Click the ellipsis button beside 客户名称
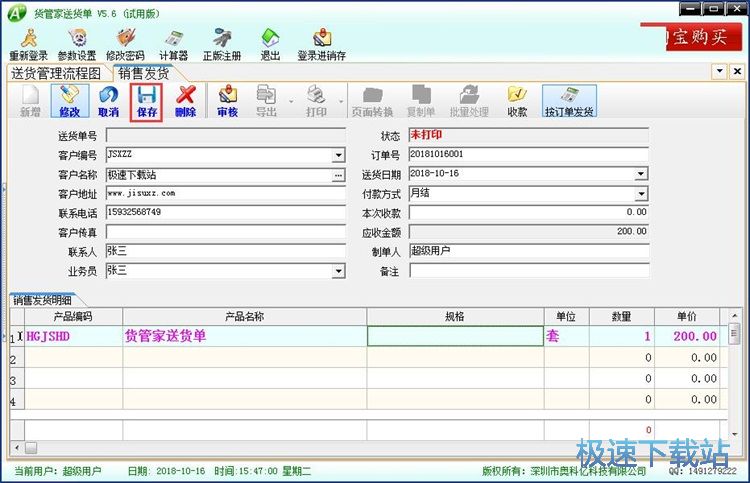Viewport: 750px width, 483px height. tap(338, 175)
